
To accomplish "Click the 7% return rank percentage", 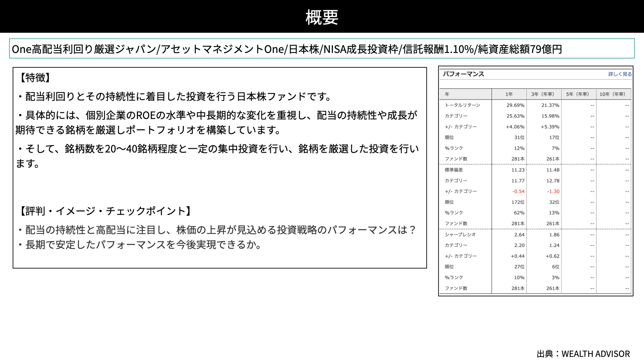I will (x=555, y=148).
